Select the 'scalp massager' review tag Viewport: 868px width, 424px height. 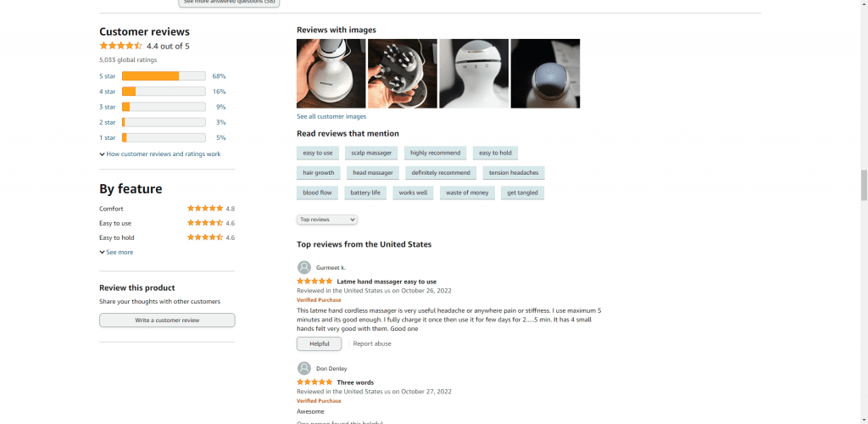click(x=371, y=153)
